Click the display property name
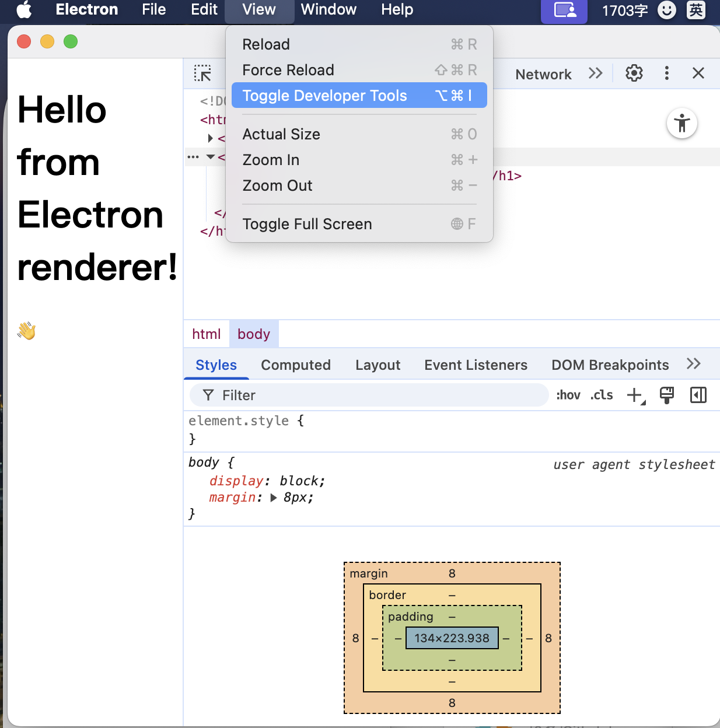This screenshot has width=720, height=728. pos(236,481)
